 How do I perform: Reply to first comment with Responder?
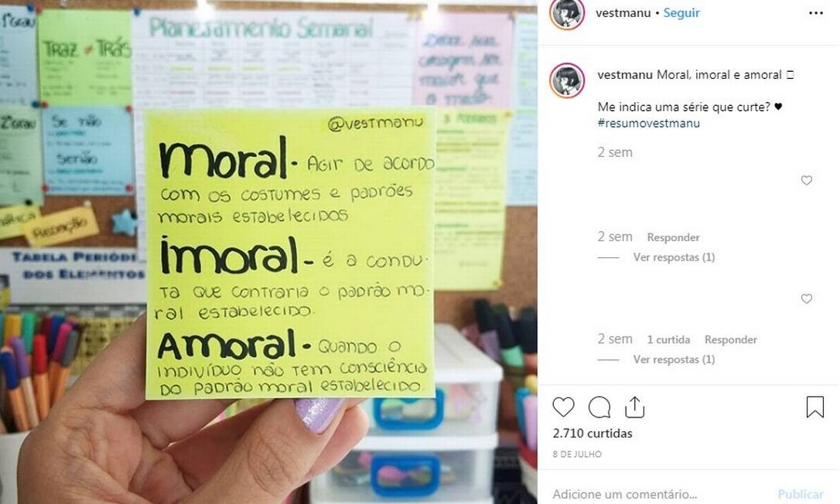tap(674, 237)
